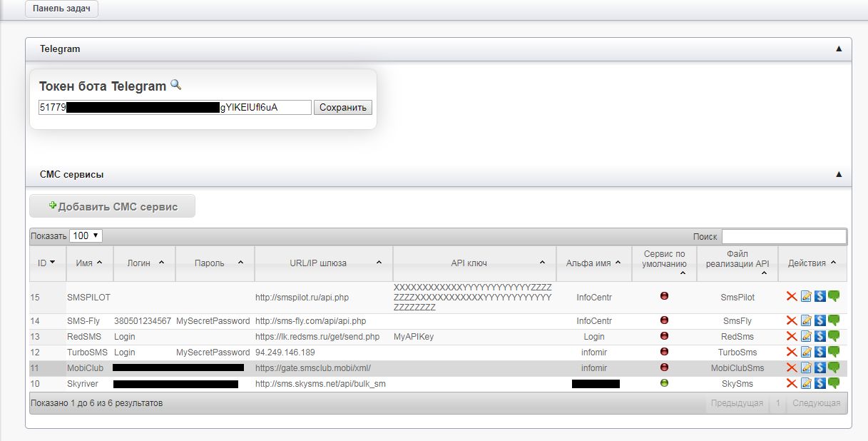Set TurboSMS as default service indicator
The width and height of the screenshot is (868, 441).
click(x=665, y=352)
